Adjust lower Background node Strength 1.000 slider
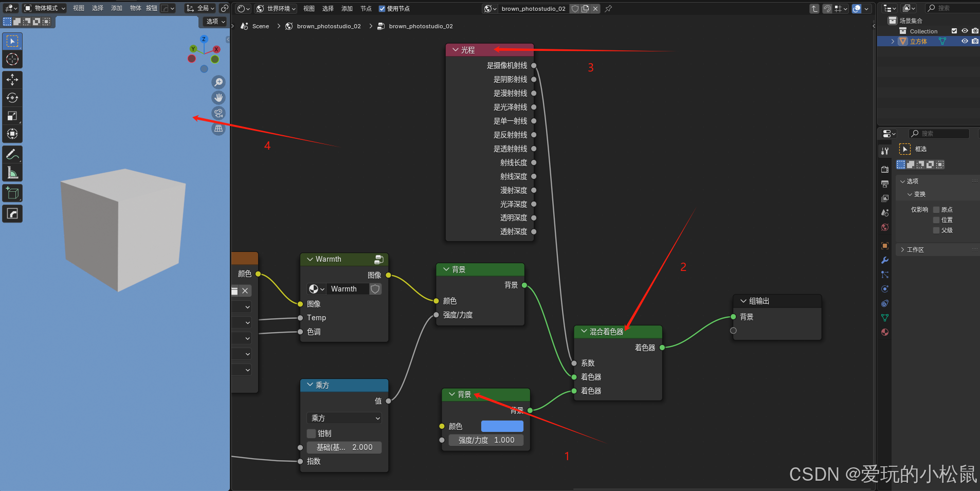Image resolution: width=980 pixels, height=491 pixels. [x=486, y=440]
